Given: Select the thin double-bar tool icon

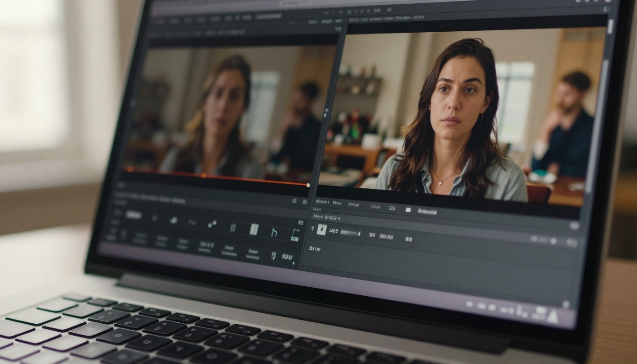Looking at the screenshot, I should point(233,227).
